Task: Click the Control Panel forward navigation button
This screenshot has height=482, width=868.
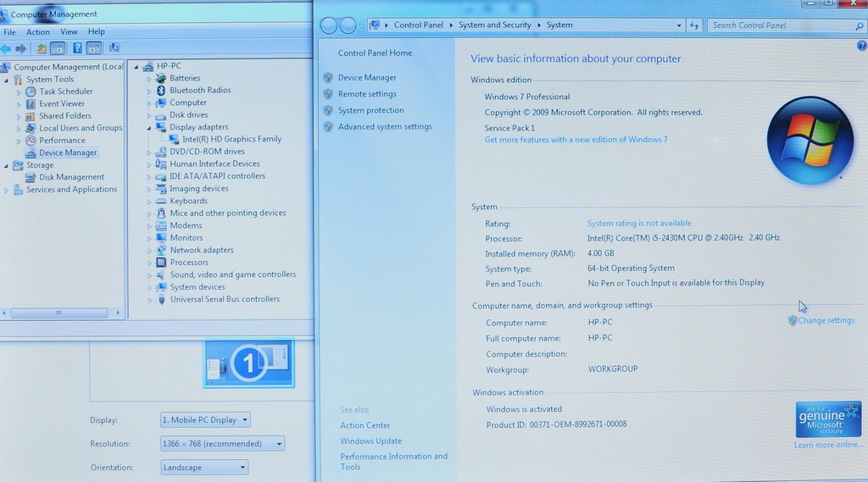Action: pyautogui.click(x=348, y=25)
